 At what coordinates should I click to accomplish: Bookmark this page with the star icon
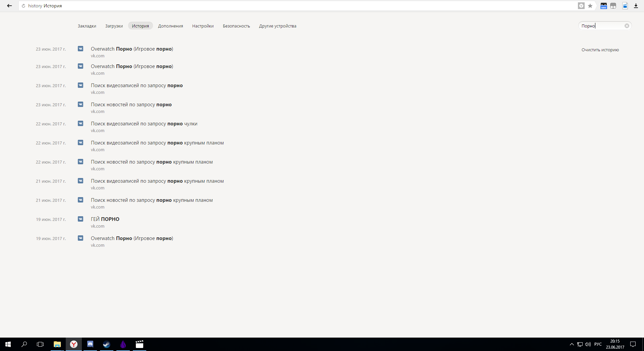pos(590,6)
